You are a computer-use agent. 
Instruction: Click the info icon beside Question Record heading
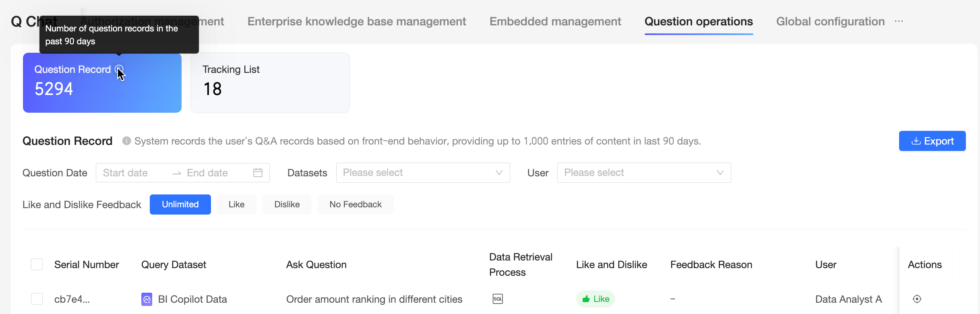pos(126,141)
